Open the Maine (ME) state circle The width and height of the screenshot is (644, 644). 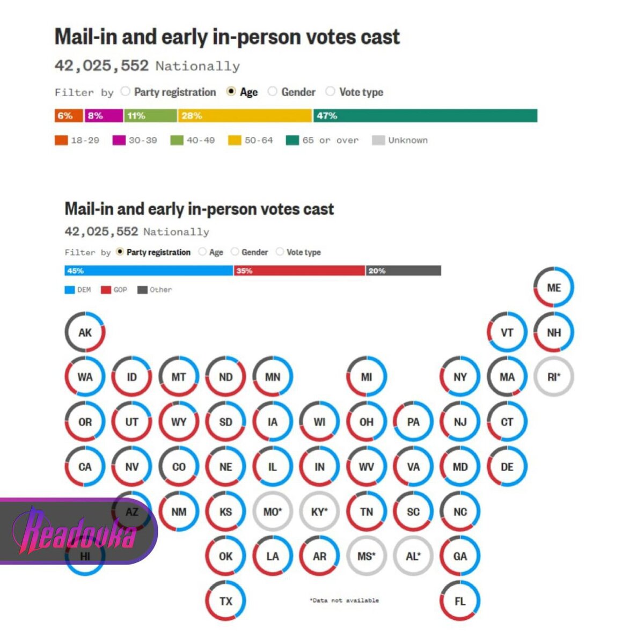tap(554, 288)
